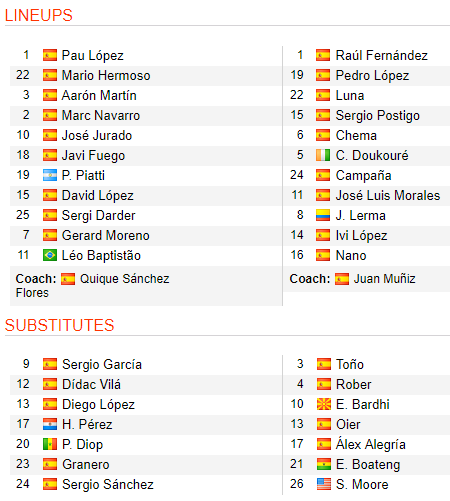The height and width of the screenshot is (501, 450).
Task: Click the SUBSTITUTES section heading
Action: (60, 325)
